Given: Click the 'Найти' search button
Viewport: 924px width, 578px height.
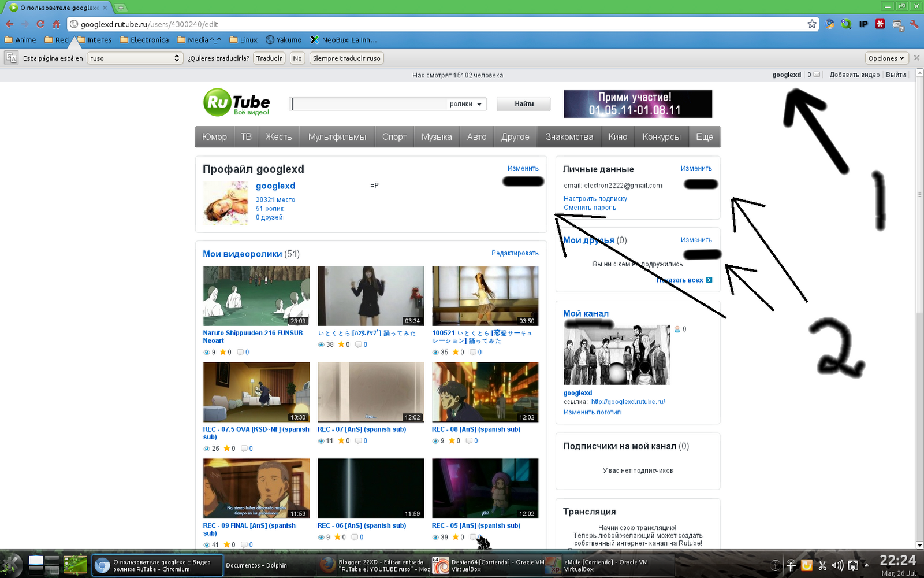Looking at the screenshot, I should coord(523,104).
